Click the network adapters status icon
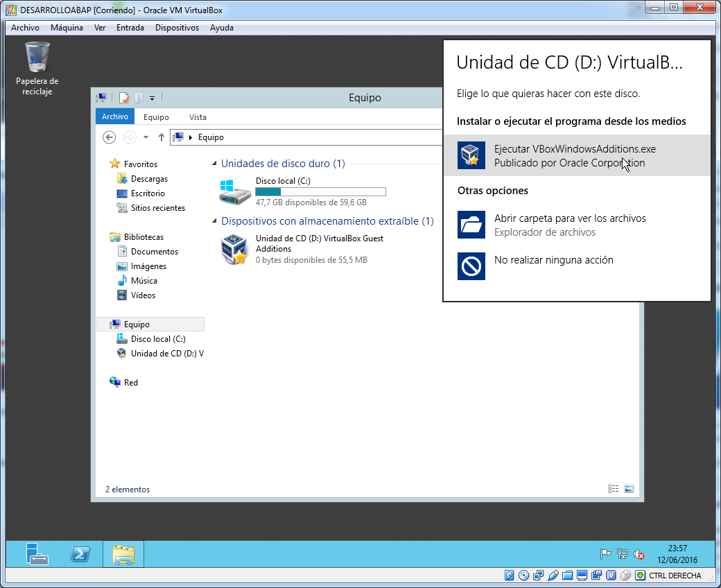Image resolution: width=721 pixels, height=588 pixels. pyautogui.click(x=539, y=575)
